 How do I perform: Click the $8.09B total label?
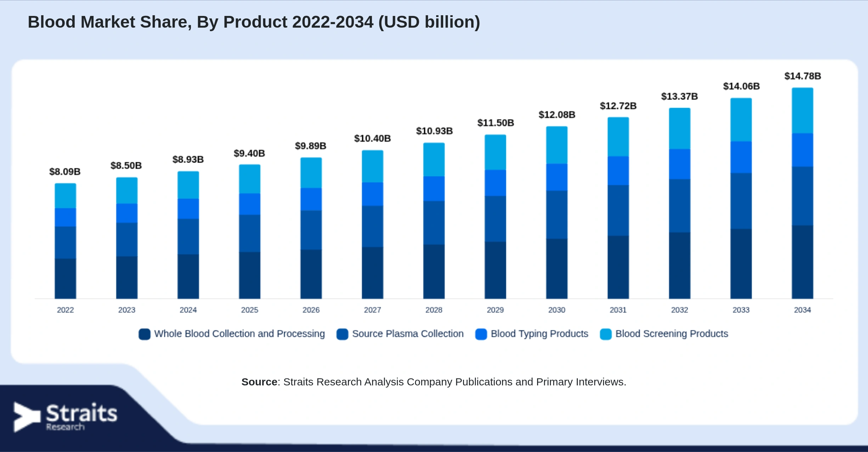(65, 172)
